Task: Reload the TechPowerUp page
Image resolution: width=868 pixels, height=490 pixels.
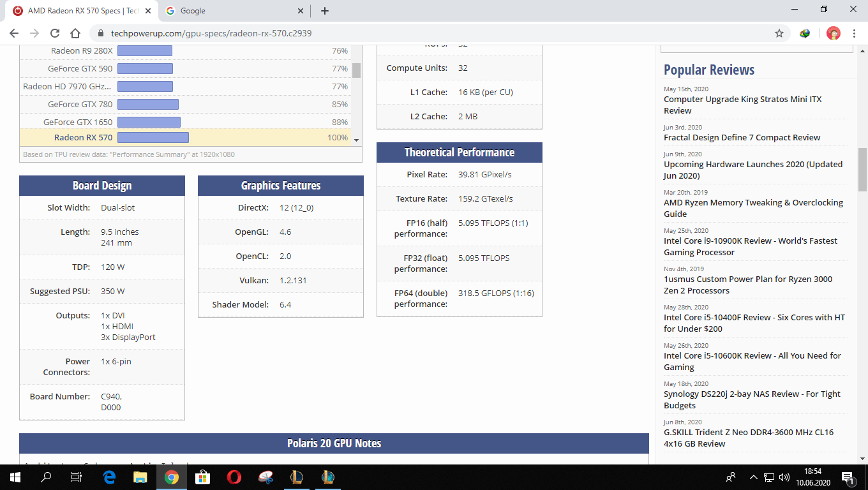Action: pos(55,33)
